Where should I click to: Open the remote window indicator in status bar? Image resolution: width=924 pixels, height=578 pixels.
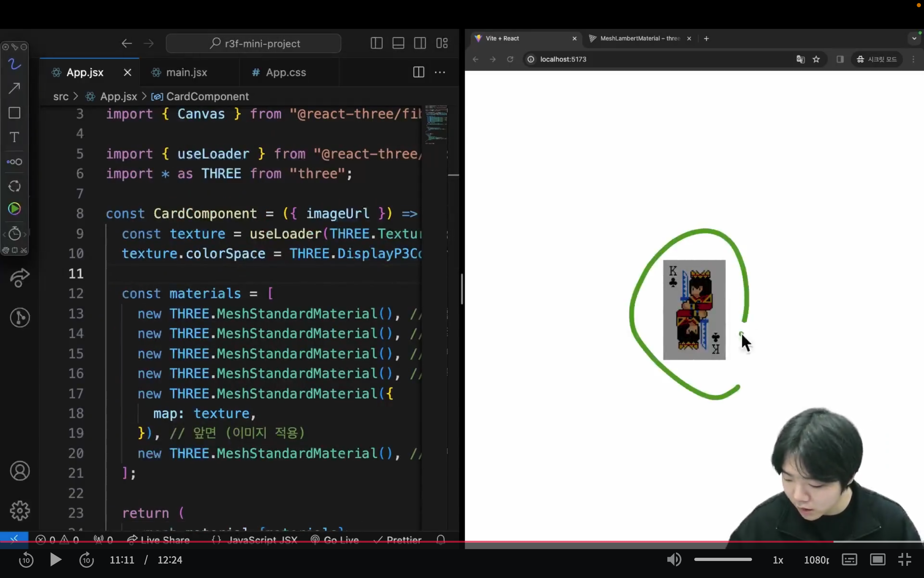pos(14,539)
